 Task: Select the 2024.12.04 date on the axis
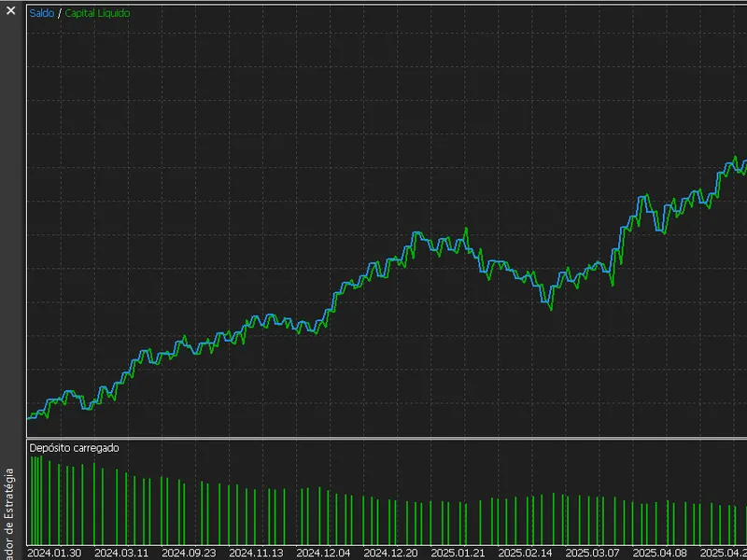(323, 553)
